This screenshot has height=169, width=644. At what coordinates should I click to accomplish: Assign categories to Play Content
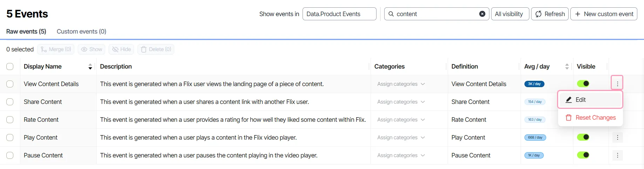tap(401, 138)
